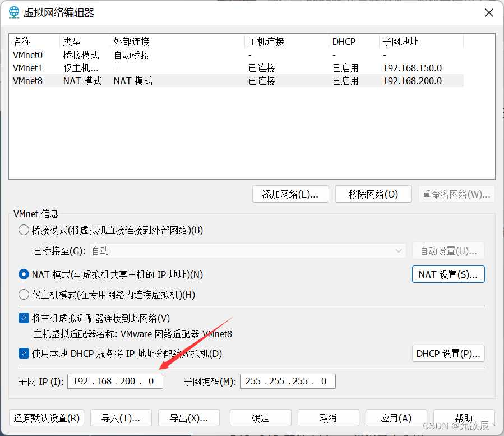
Task: Toggle 使用本地 DHCP 服务 checkbox
Action: tap(24, 354)
